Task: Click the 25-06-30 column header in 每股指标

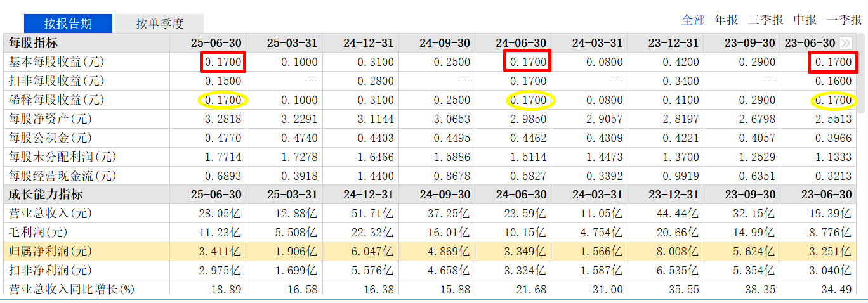Action: (x=216, y=43)
